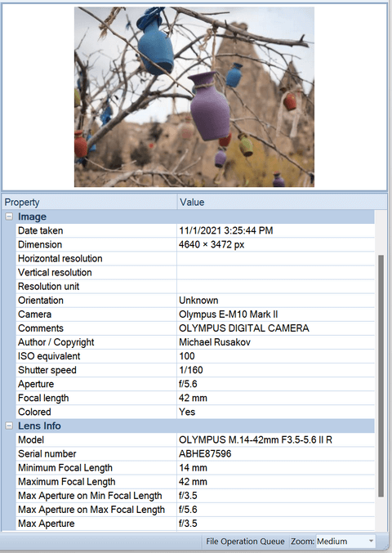Select the ISO equivalent row
This screenshot has height=553, width=392.
click(x=196, y=356)
